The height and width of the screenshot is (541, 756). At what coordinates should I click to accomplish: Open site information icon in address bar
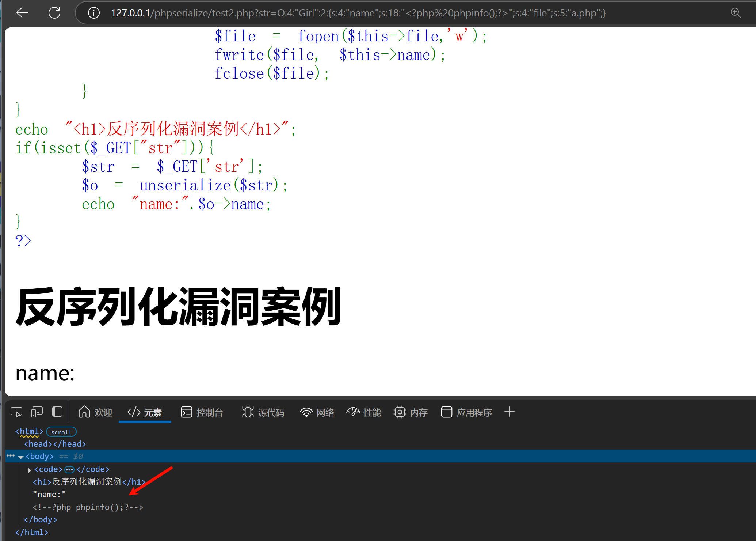point(94,13)
